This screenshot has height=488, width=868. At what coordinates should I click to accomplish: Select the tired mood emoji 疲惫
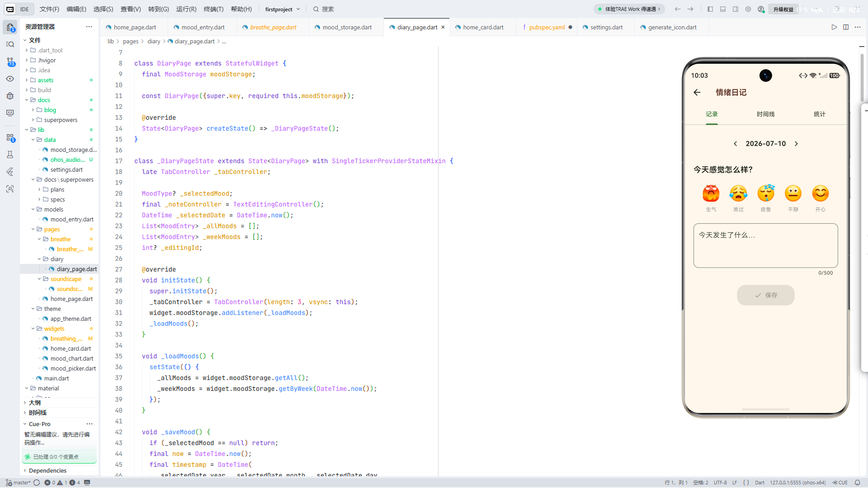(766, 198)
